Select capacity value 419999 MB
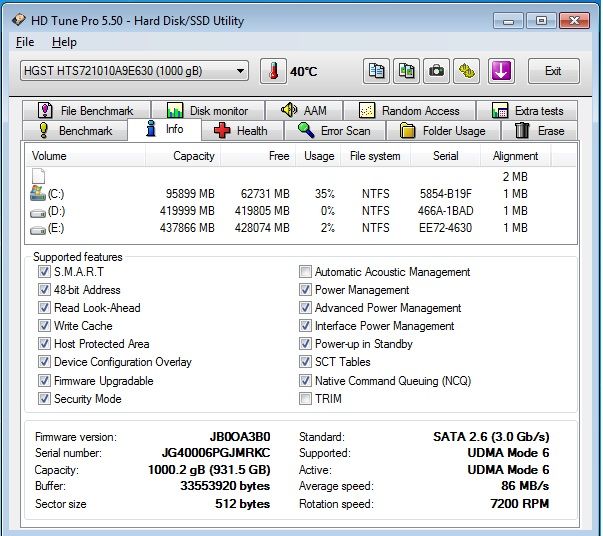The image size is (603, 536). pos(187,211)
